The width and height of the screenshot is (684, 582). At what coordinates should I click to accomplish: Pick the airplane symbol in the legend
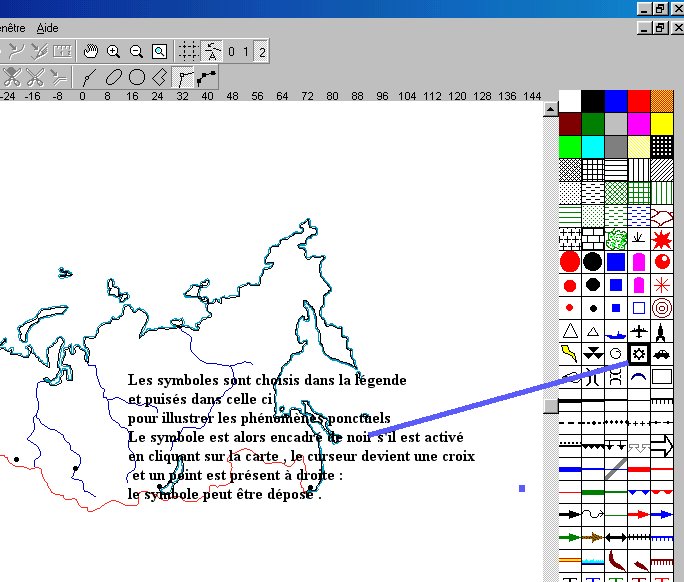click(638, 330)
